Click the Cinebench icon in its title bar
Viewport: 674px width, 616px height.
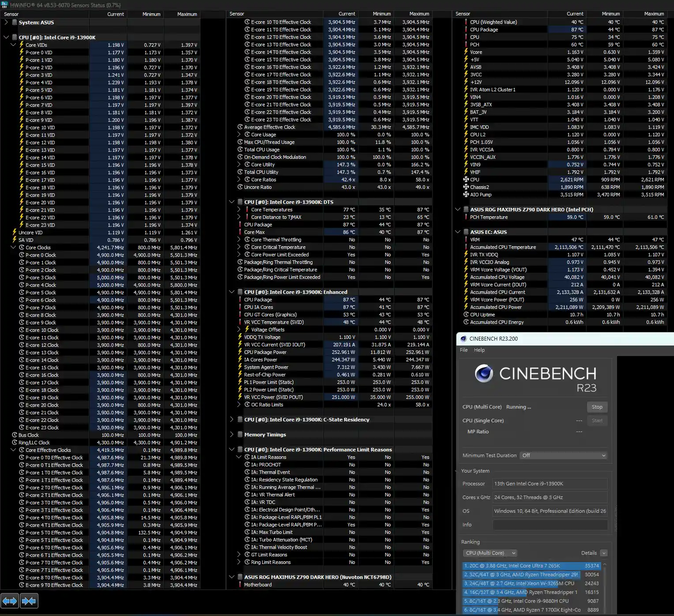[463, 339]
